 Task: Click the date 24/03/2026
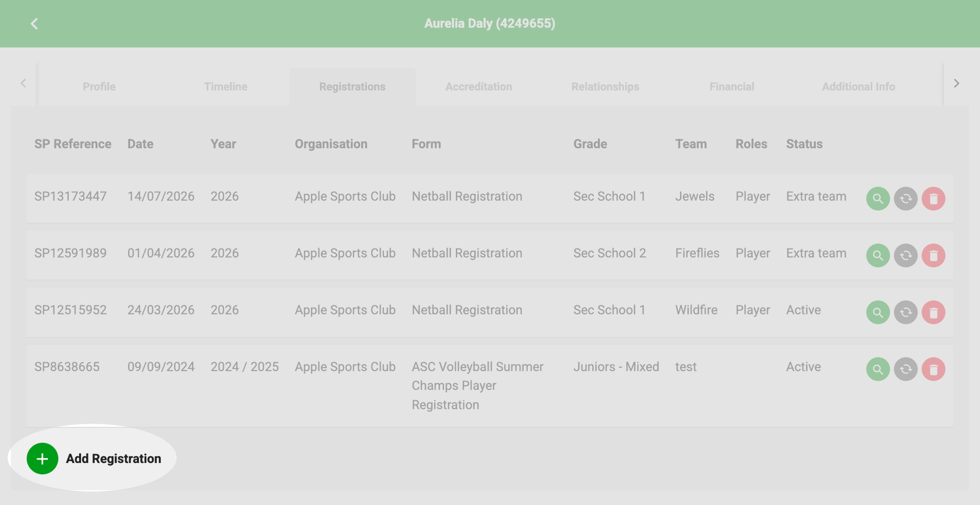coord(161,310)
